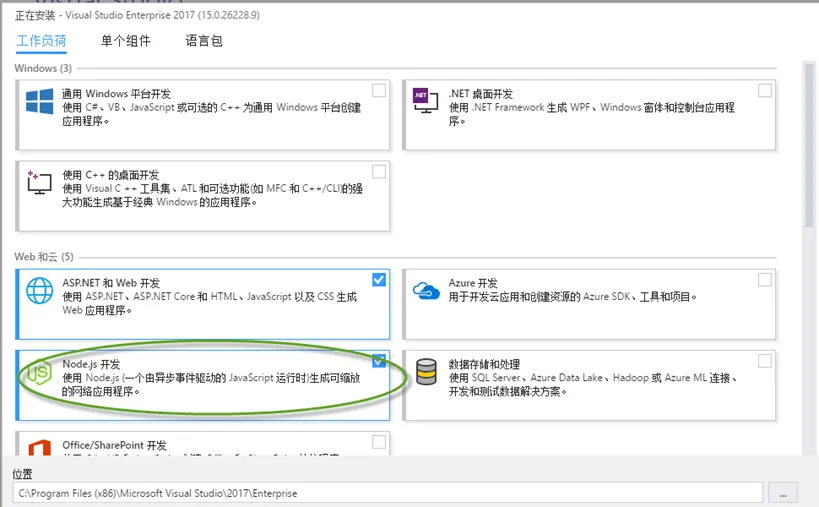Enable the 使用 C++ 的桌面开发 checkbox
819x507 pixels.
click(x=379, y=171)
